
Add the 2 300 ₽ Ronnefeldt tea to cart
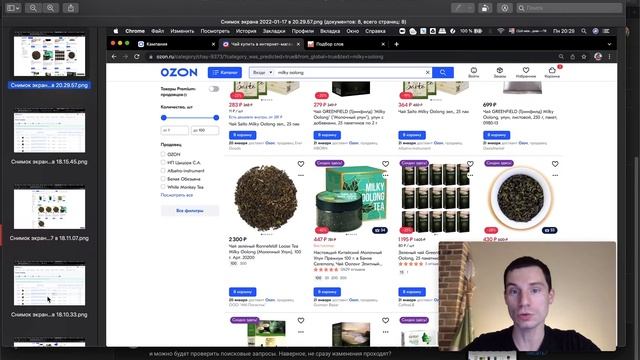point(242,292)
